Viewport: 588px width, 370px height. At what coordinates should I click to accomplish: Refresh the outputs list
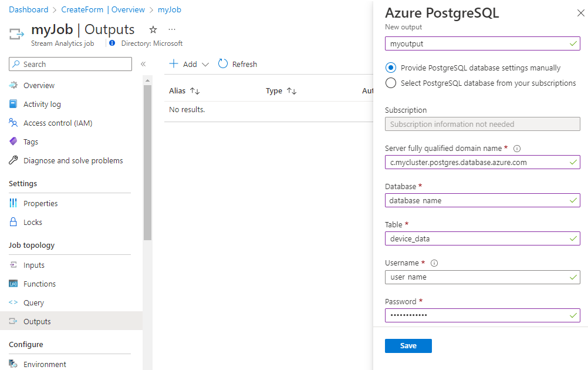(x=237, y=64)
